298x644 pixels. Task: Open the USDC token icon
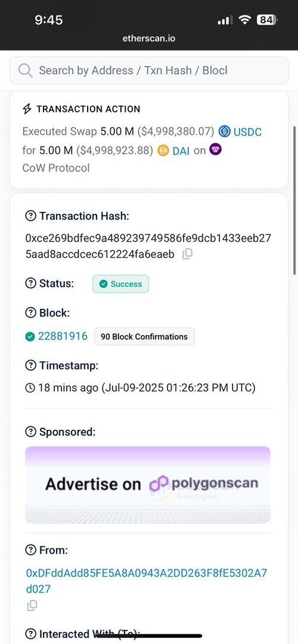click(225, 132)
